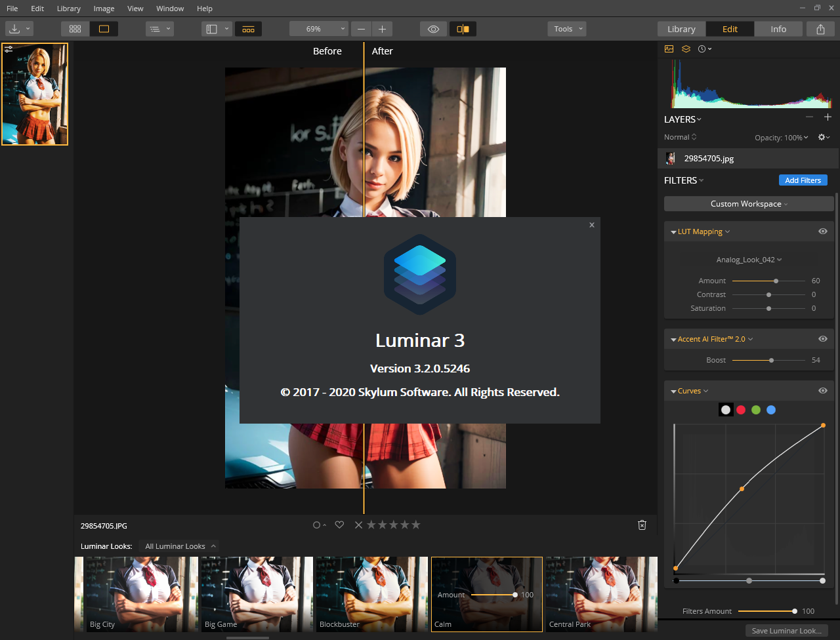Screen dimensions: 840x640
Task: Set rating to five stars
Action: click(415, 525)
